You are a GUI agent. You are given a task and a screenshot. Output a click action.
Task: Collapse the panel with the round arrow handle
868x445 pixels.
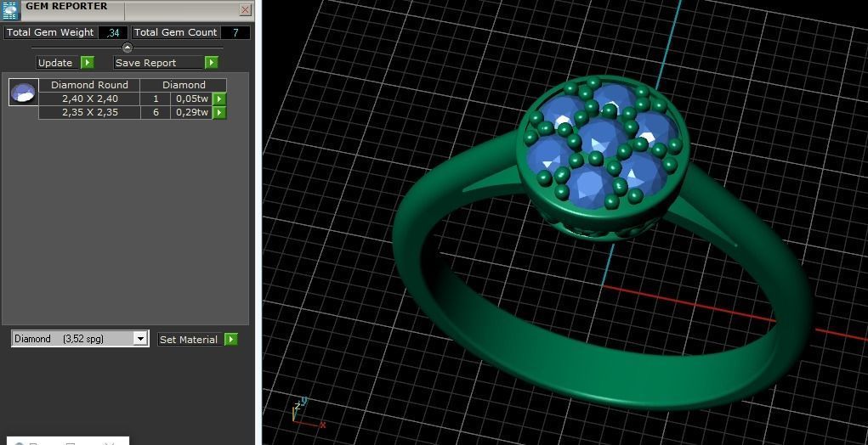pos(128,48)
